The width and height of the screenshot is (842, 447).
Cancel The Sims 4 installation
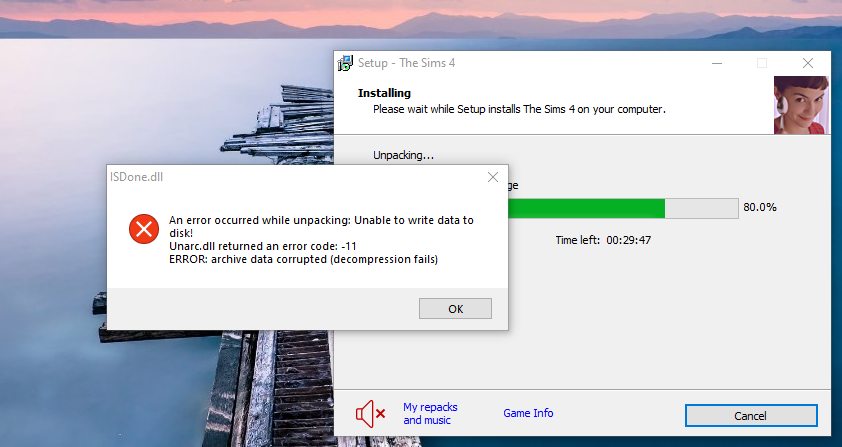pyautogui.click(x=751, y=415)
